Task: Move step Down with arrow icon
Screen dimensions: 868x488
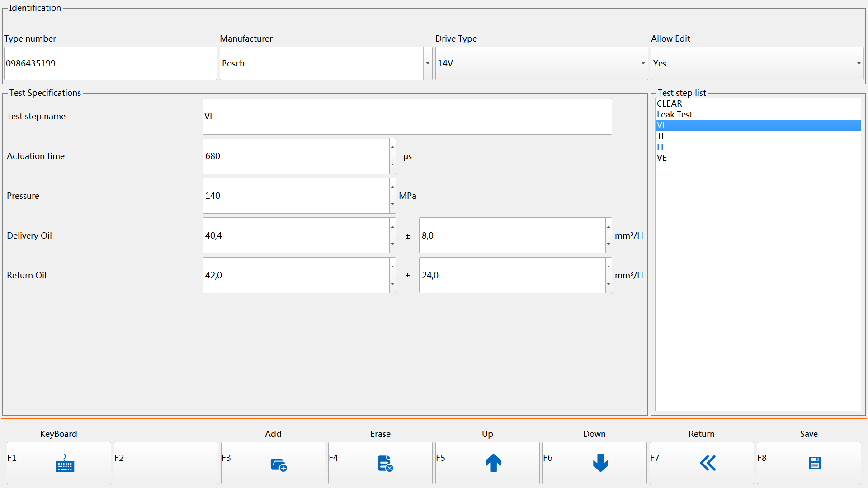Action: coord(600,463)
